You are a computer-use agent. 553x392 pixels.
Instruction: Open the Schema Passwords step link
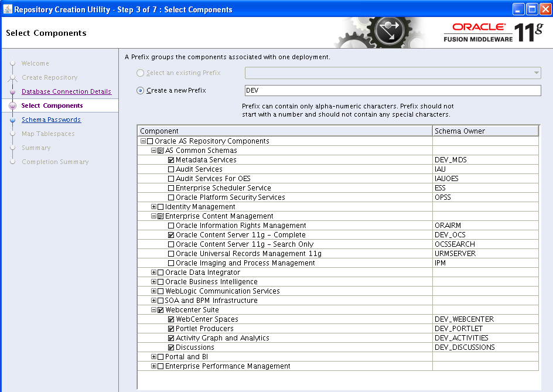(x=51, y=120)
